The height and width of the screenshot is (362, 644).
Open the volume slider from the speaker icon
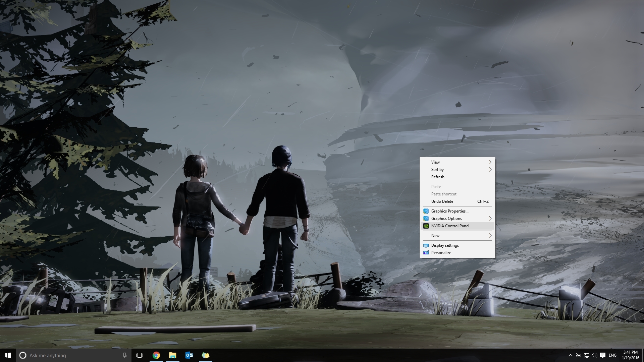point(595,355)
